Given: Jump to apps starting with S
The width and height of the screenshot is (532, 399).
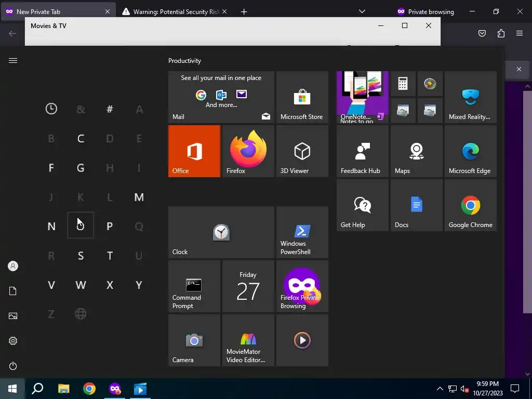Looking at the screenshot, I should tap(81, 256).
